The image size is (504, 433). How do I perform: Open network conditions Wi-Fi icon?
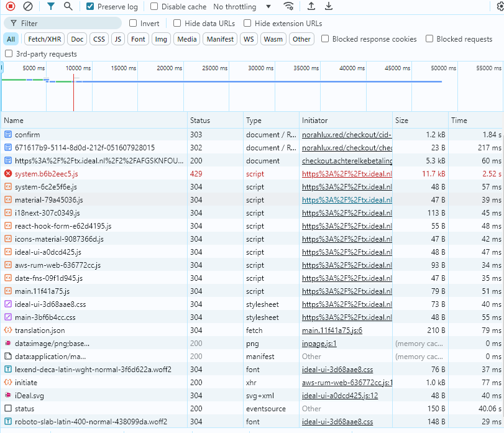288,6
